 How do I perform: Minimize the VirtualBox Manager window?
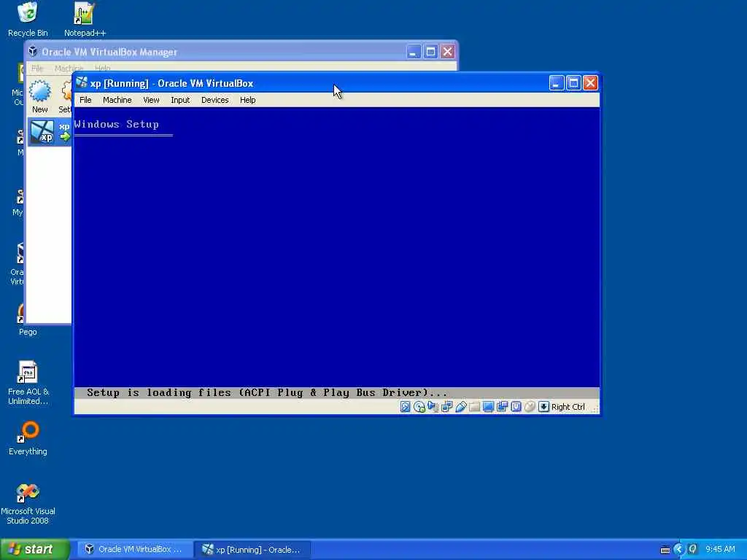pyautogui.click(x=414, y=52)
